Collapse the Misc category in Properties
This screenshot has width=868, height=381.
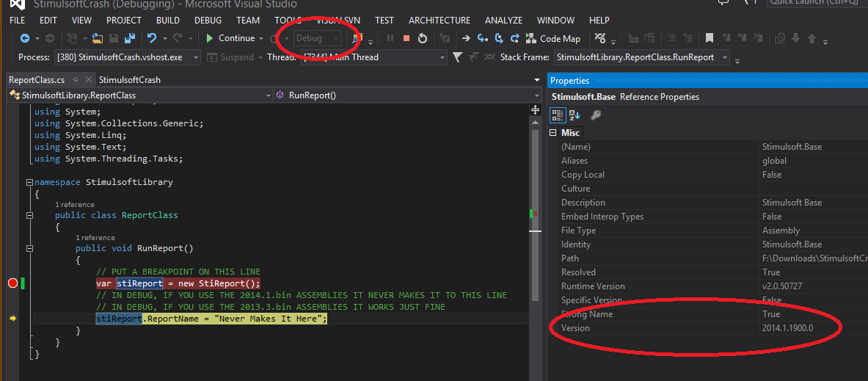(553, 133)
